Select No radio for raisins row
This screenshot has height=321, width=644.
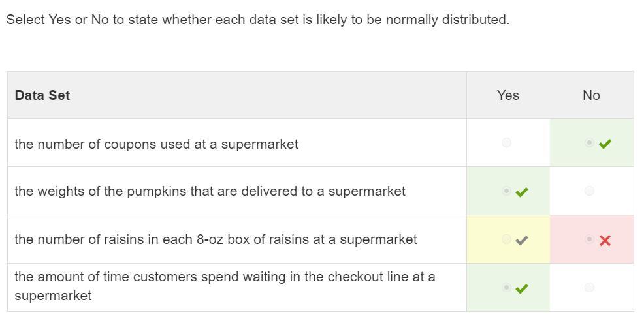point(589,239)
